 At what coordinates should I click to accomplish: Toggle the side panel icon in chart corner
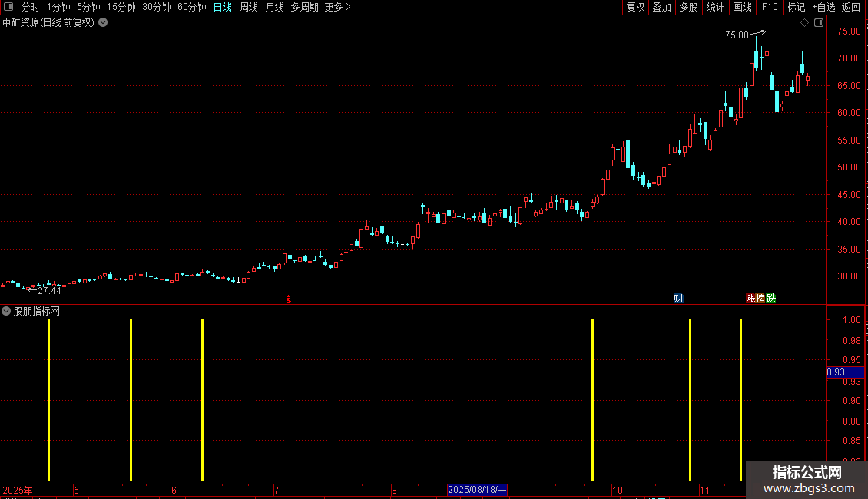819,23
